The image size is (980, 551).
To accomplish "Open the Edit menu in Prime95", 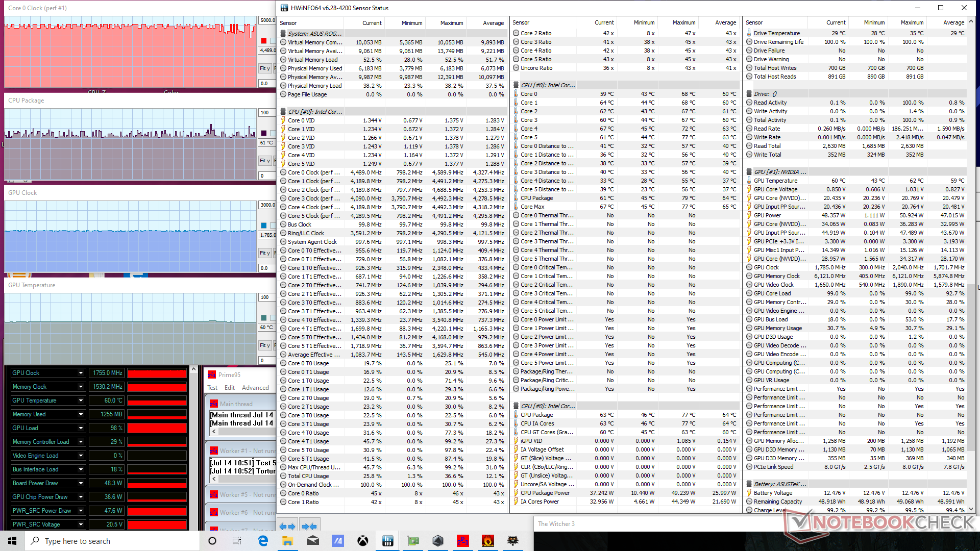I will tap(230, 388).
